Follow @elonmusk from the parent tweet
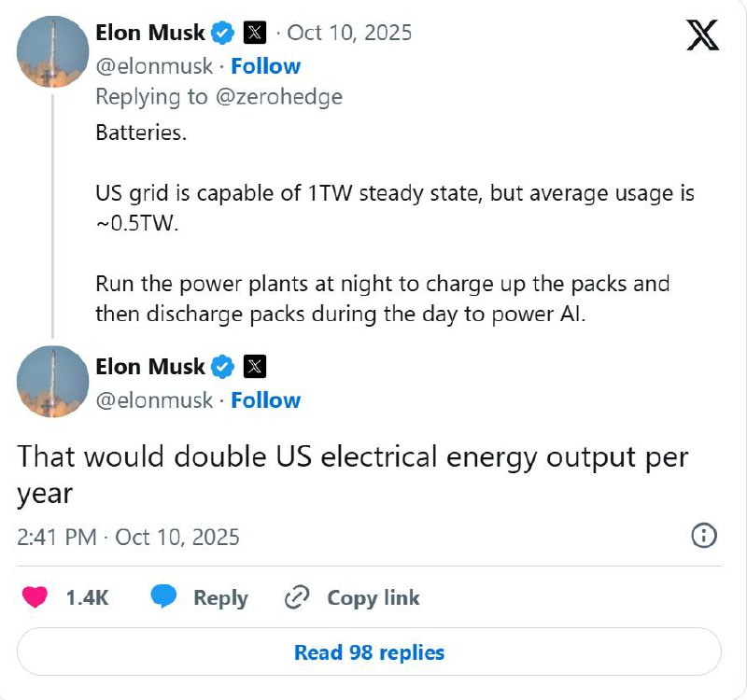 point(265,66)
